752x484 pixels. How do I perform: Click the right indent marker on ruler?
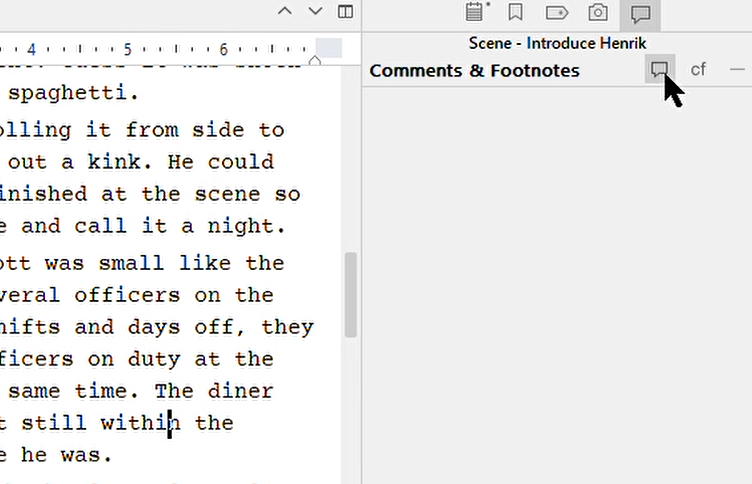pos(315,60)
